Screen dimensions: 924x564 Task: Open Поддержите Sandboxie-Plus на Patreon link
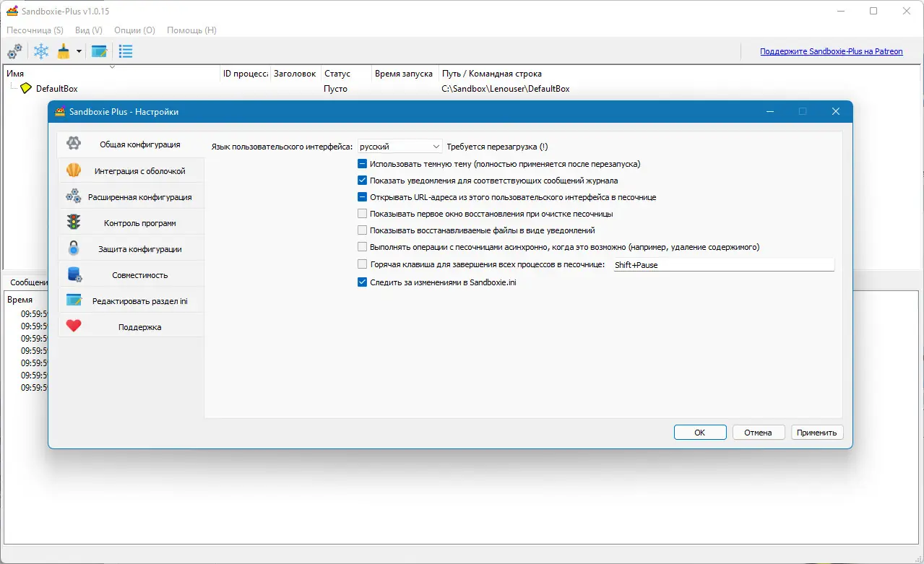832,51
